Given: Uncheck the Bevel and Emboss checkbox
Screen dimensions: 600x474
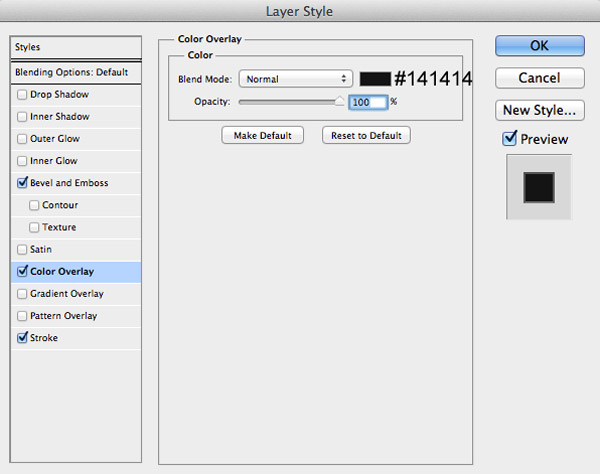Looking at the screenshot, I should pos(22,183).
